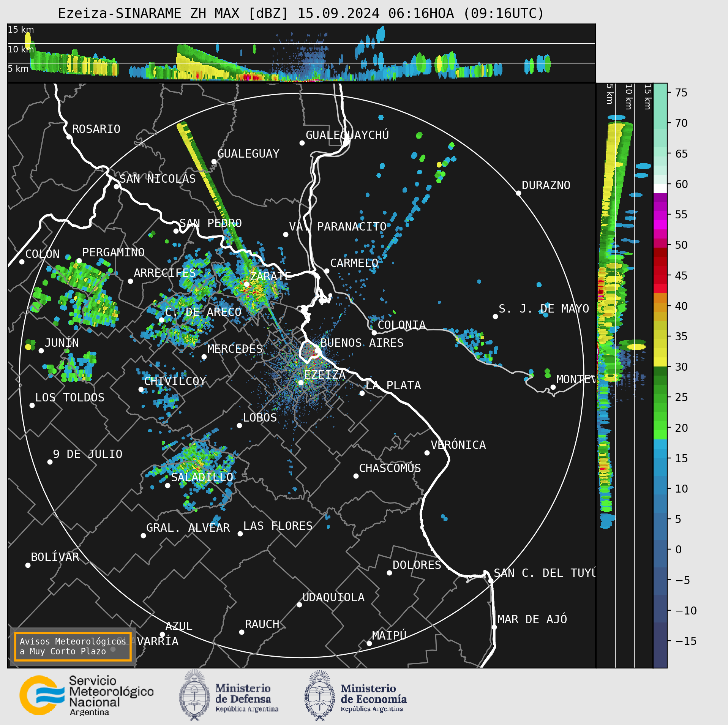Click the CARMELO label
Viewport: 728px width, 725px height.
click(x=354, y=263)
